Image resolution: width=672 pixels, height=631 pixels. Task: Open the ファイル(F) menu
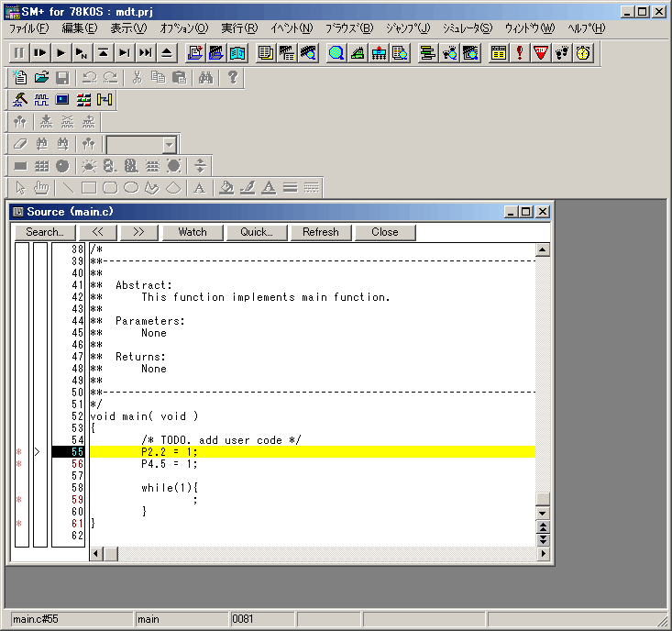pyautogui.click(x=29, y=28)
